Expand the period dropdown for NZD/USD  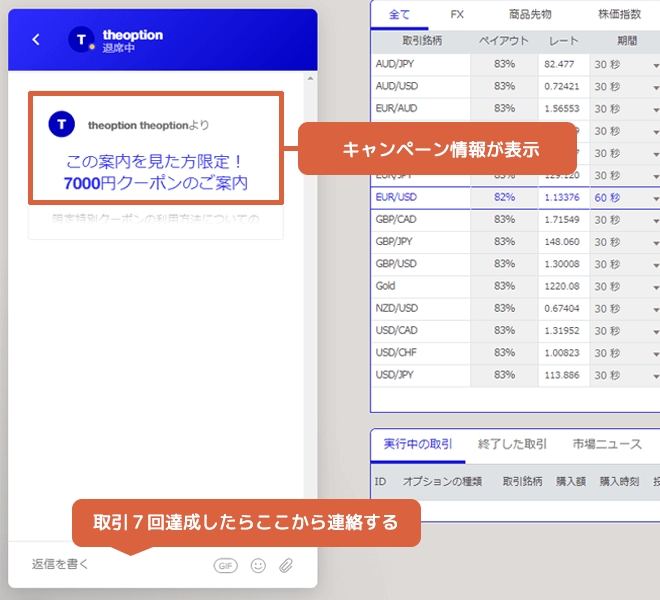coord(655,310)
